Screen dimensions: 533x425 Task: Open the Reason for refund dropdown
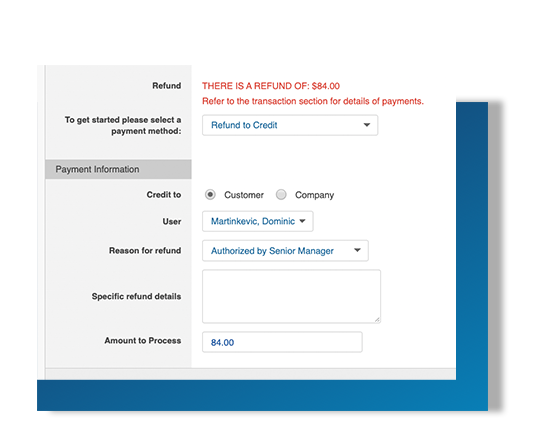[x=285, y=251]
